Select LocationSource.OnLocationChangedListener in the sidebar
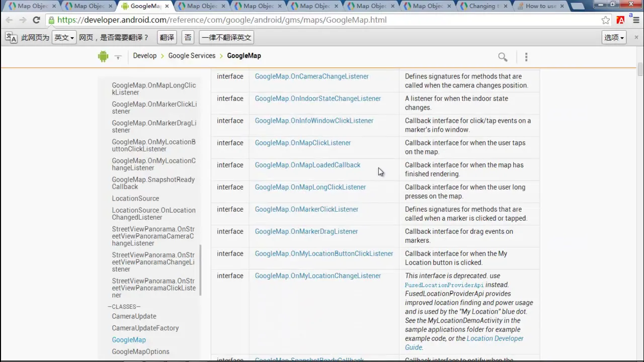 154,214
